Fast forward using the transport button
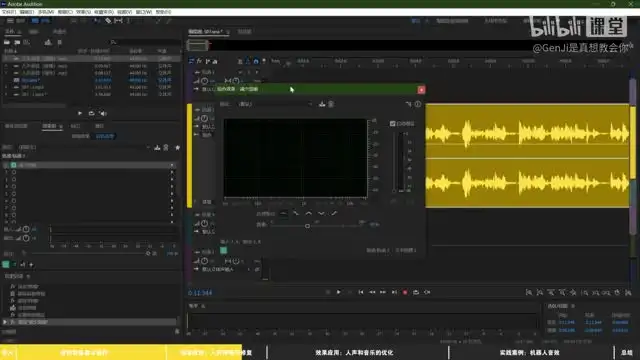 pos(383,292)
